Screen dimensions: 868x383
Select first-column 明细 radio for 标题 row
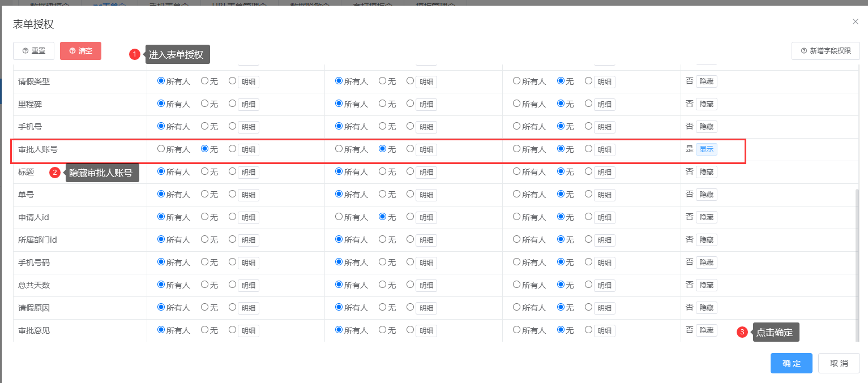[x=232, y=171]
